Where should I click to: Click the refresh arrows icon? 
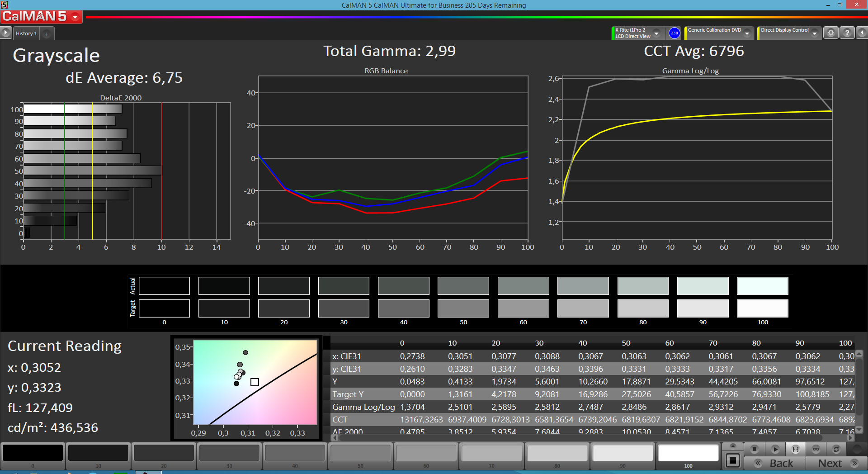pos(836,449)
